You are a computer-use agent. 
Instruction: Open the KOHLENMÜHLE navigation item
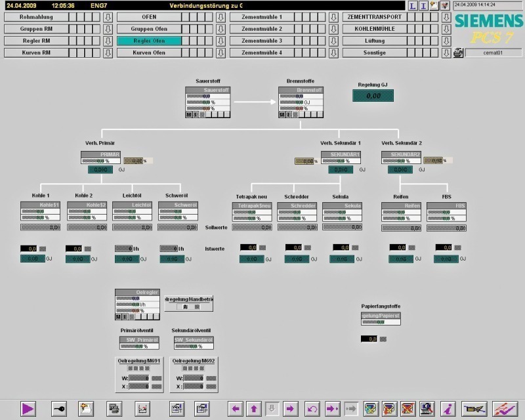[374, 29]
